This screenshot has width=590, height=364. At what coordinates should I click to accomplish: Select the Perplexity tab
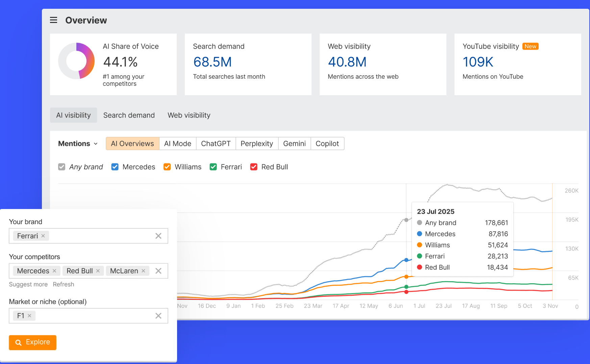point(257,143)
